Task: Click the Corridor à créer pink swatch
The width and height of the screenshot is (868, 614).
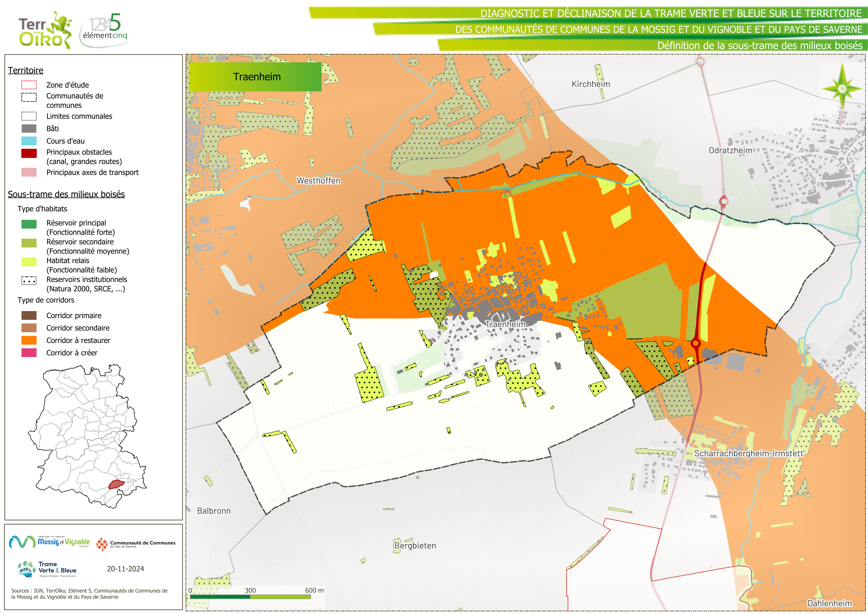Action: (x=29, y=353)
